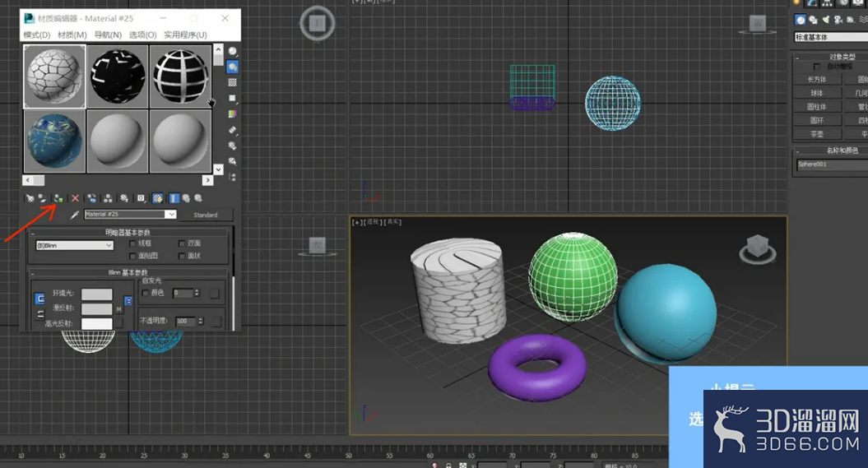This screenshot has height=468, width=868.
Task: Enable 面状 faceted checkbox
Action: click(182, 256)
